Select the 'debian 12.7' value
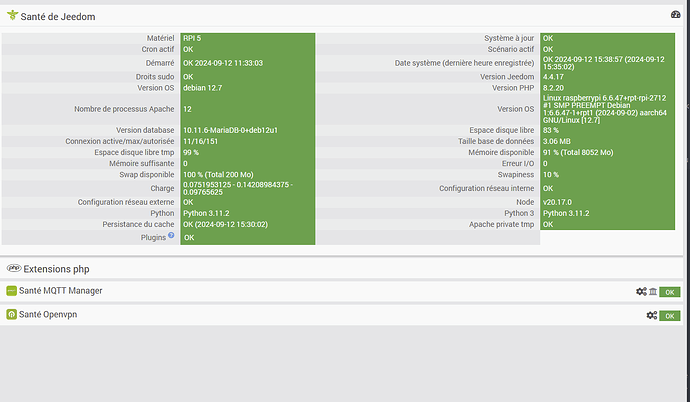 [202, 88]
